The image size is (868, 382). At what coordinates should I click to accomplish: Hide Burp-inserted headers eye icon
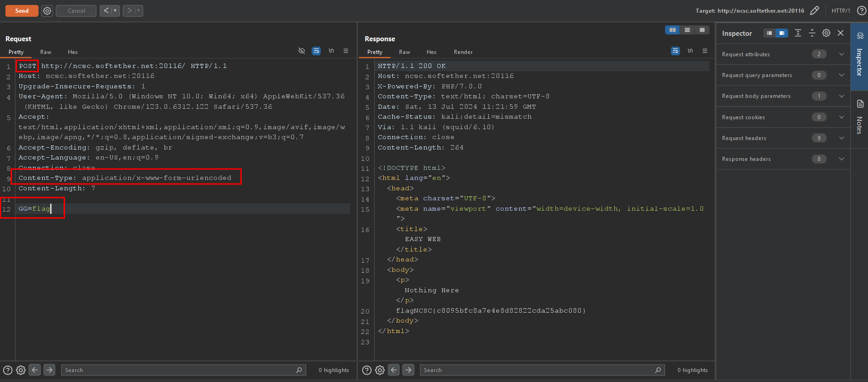point(302,51)
